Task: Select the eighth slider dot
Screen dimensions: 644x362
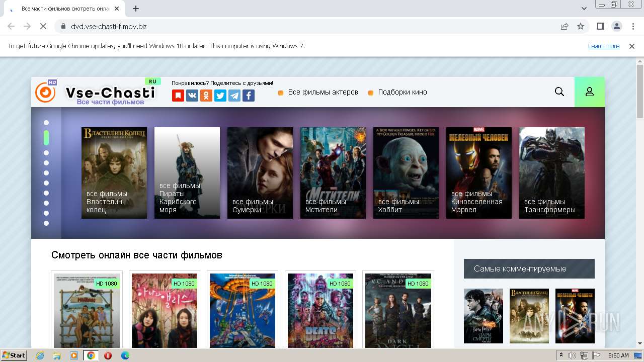Action: 46,203
